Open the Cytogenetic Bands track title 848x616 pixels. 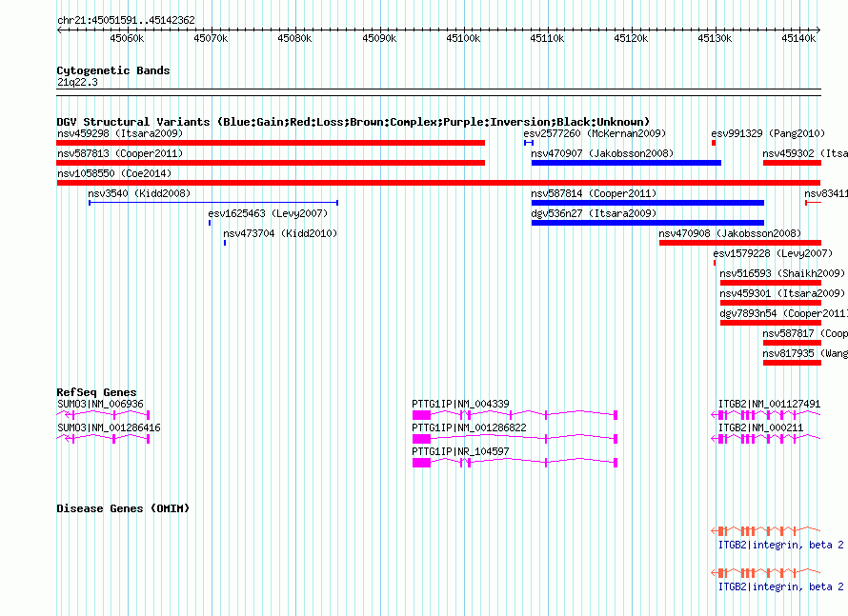tap(113, 70)
